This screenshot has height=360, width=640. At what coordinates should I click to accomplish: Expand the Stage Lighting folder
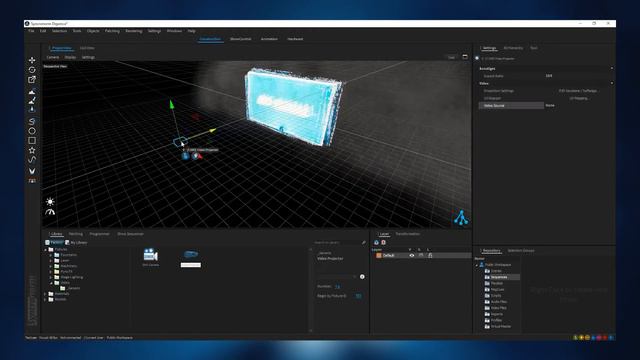(51, 277)
